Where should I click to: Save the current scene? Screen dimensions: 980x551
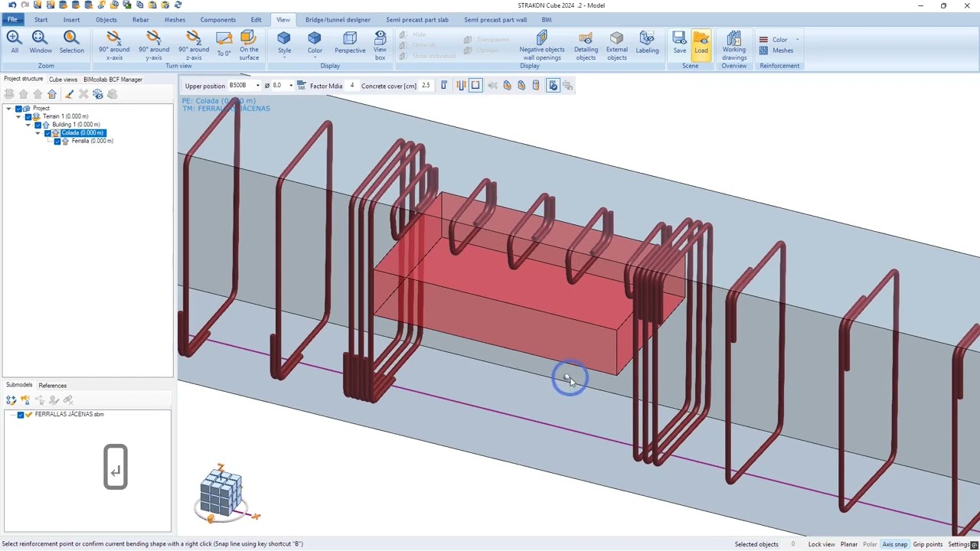[x=679, y=42]
